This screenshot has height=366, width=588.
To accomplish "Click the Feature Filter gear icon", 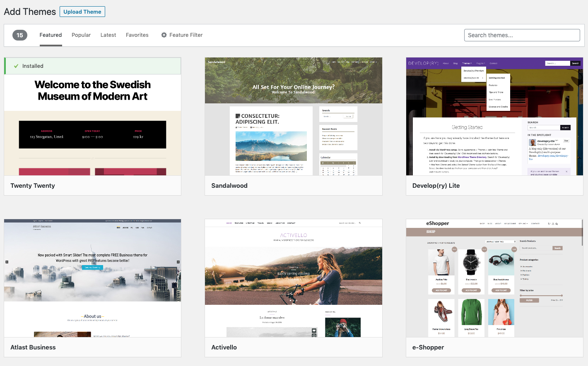I will coord(164,35).
